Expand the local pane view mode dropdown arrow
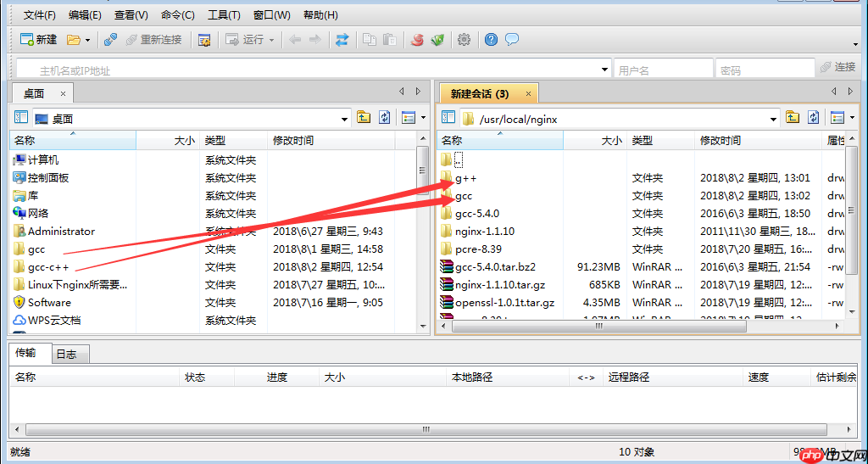The image size is (868, 464). point(424,118)
